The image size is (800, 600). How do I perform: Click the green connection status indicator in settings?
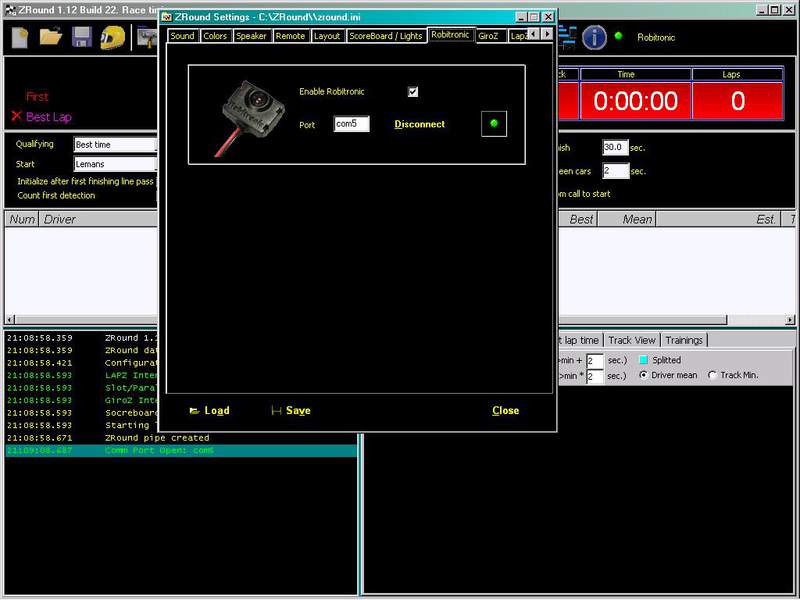pos(493,124)
